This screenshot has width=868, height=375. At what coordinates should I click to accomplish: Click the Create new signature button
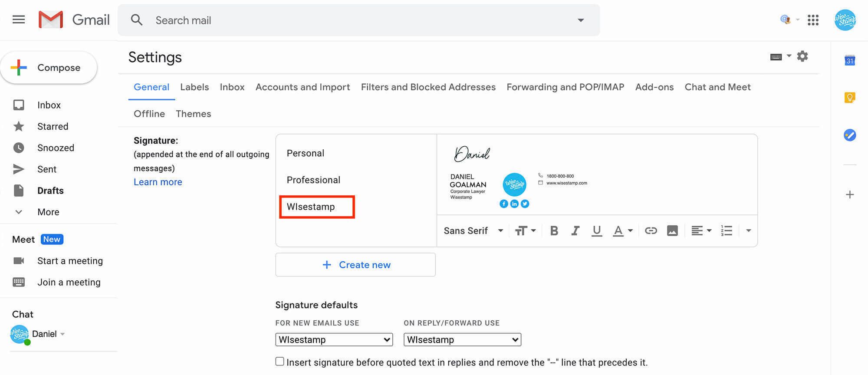pyautogui.click(x=355, y=265)
